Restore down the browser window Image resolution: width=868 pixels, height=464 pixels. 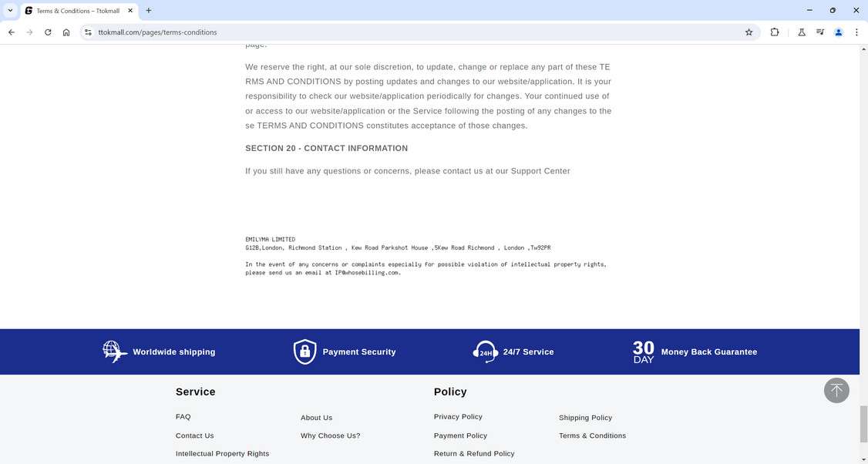[833, 11]
